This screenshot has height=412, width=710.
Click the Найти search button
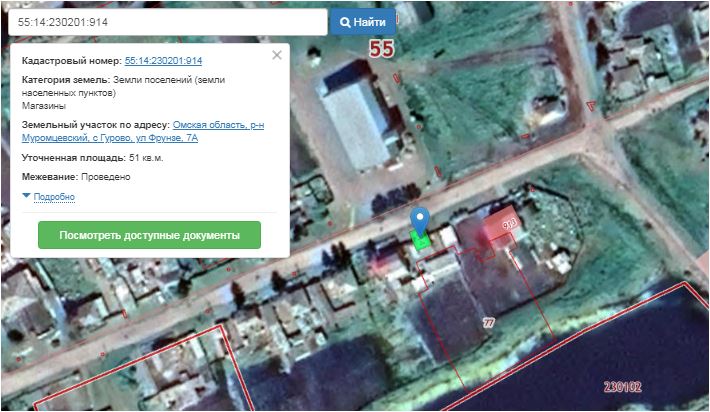tap(363, 22)
